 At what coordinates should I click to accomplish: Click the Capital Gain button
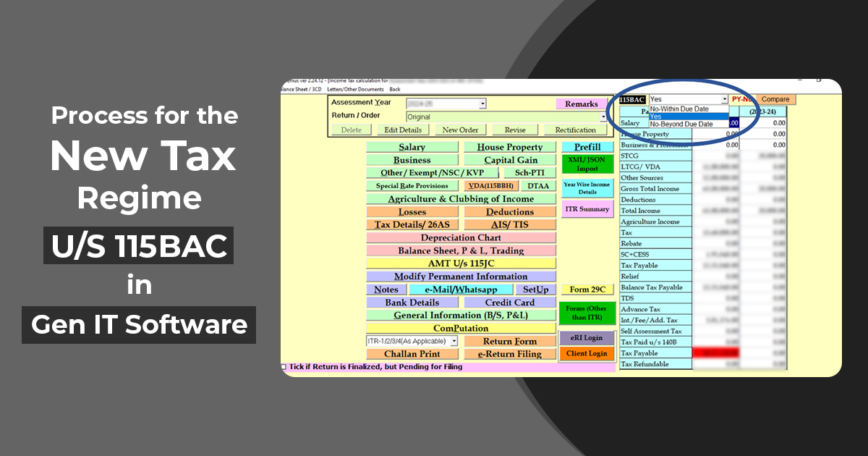point(510,160)
